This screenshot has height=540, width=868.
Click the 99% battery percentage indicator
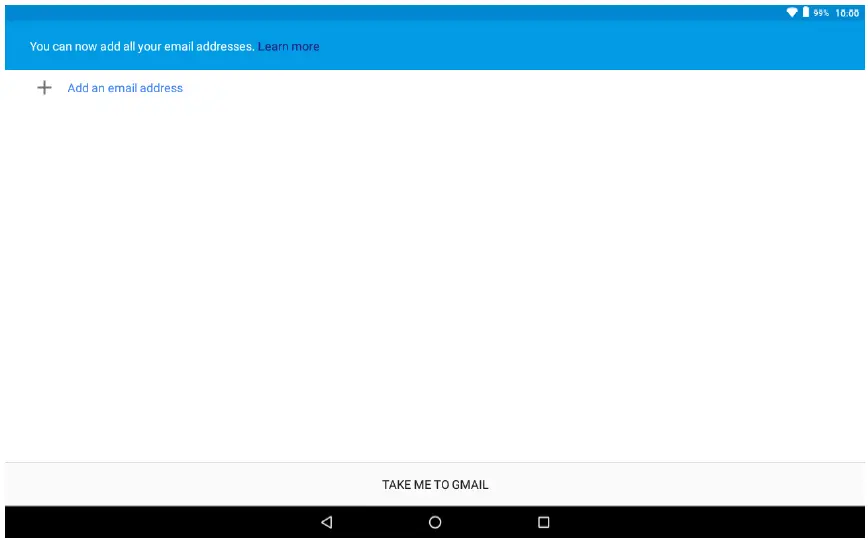(x=821, y=13)
